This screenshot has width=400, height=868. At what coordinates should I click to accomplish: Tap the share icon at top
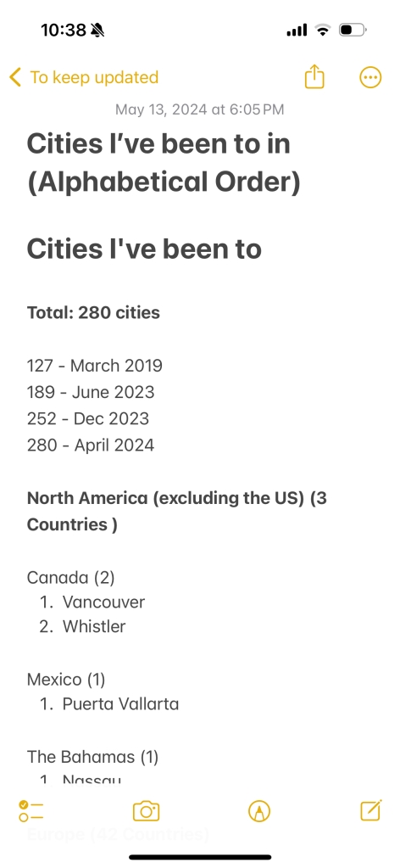coord(314,77)
